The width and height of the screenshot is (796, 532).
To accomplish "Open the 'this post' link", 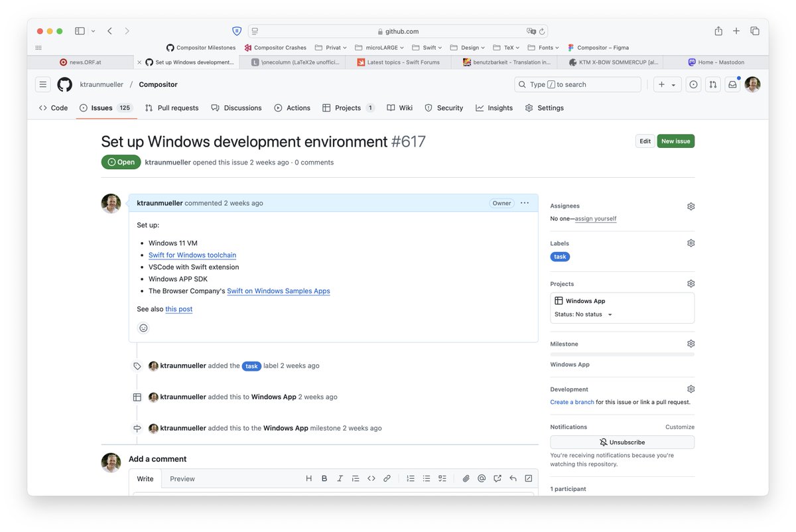I will [x=179, y=309].
